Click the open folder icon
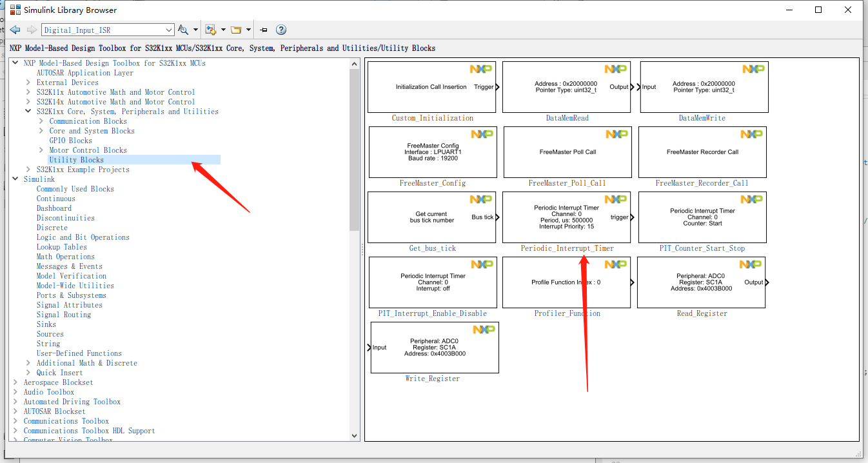The image size is (868, 463). click(x=236, y=30)
